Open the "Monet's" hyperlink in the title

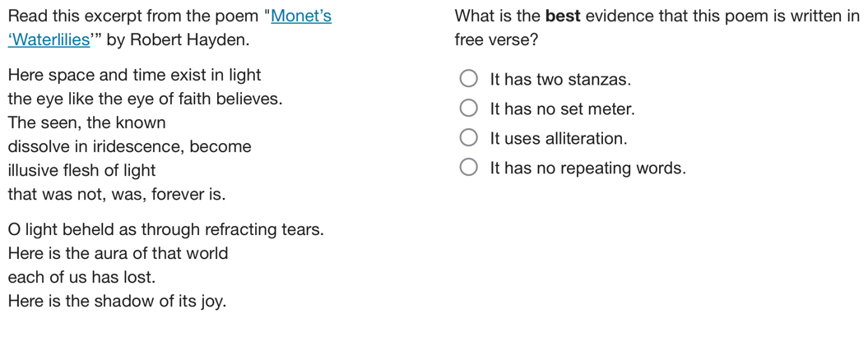[301, 16]
